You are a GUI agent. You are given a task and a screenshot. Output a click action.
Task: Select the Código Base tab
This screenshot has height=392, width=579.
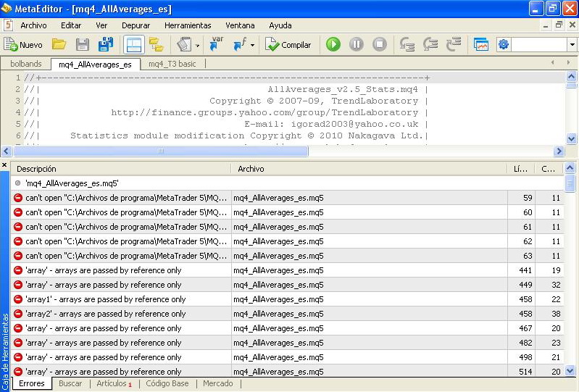[x=167, y=383]
